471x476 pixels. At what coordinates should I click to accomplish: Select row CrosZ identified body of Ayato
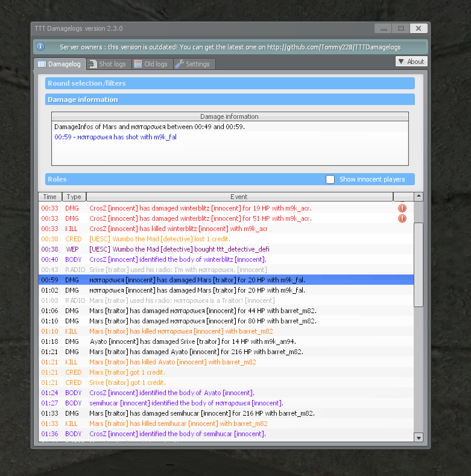[x=226, y=393]
